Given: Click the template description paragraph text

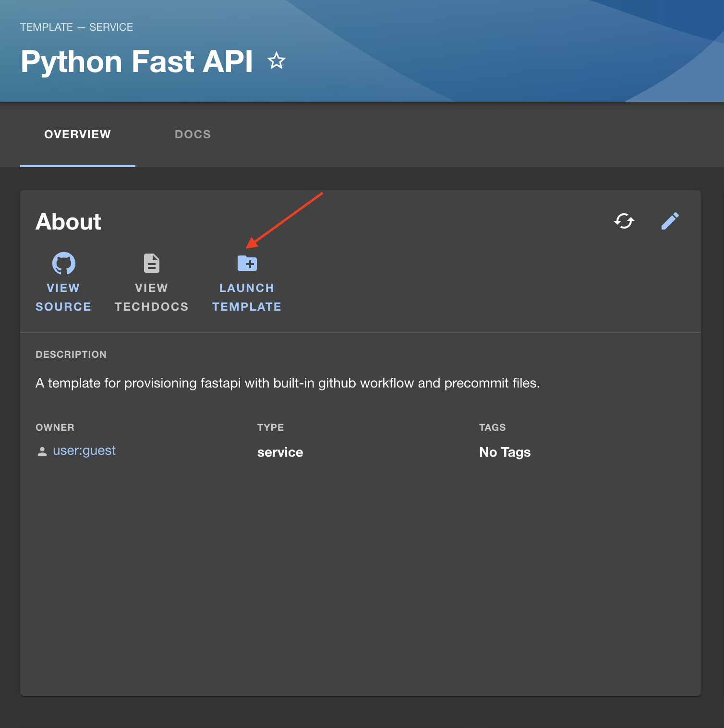Looking at the screenshot, I should (x=288, y=383).
